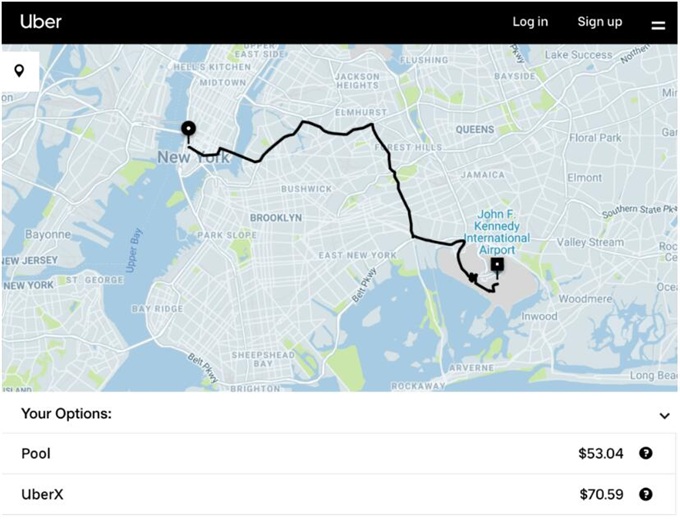Select the UberX ride option
The image size is (680, 520).
coord(42,494)
